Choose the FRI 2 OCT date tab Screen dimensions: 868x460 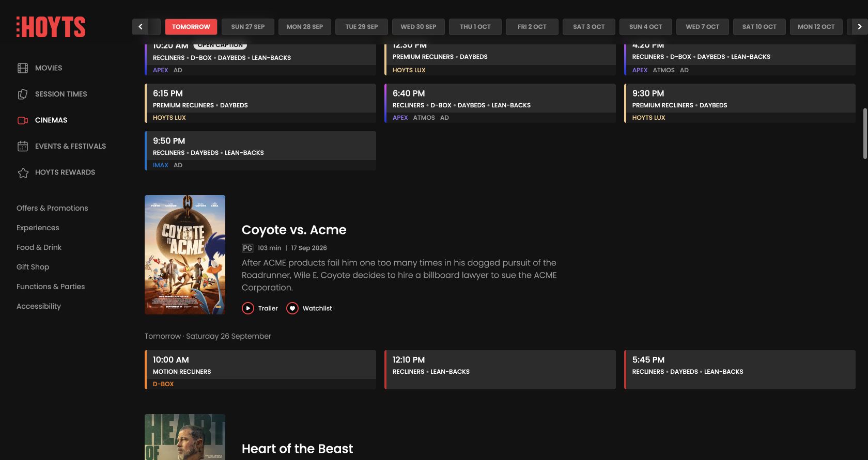(x=532, y=27)
